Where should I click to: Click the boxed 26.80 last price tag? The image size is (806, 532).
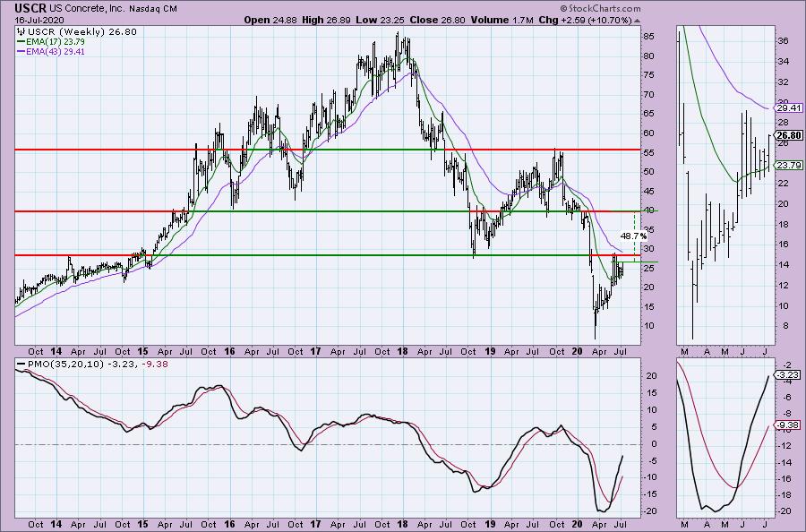(x=790, y=136)
